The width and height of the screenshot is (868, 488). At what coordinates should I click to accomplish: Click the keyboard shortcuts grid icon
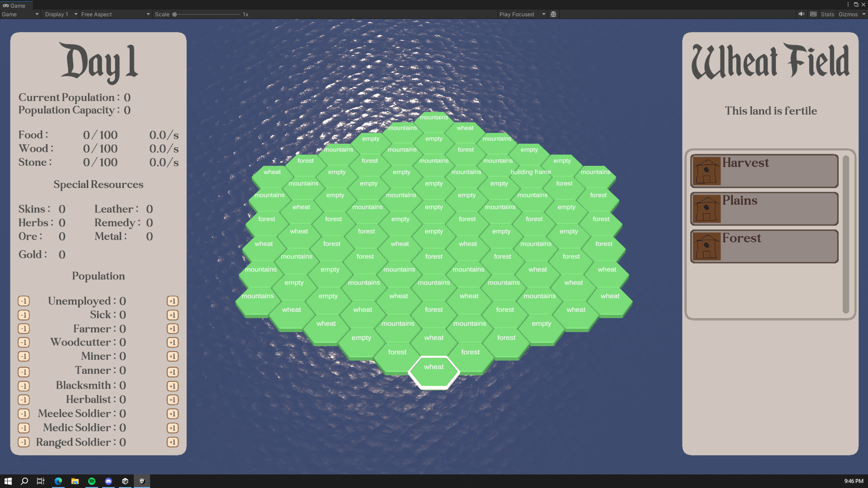click(x=813, y=14)
